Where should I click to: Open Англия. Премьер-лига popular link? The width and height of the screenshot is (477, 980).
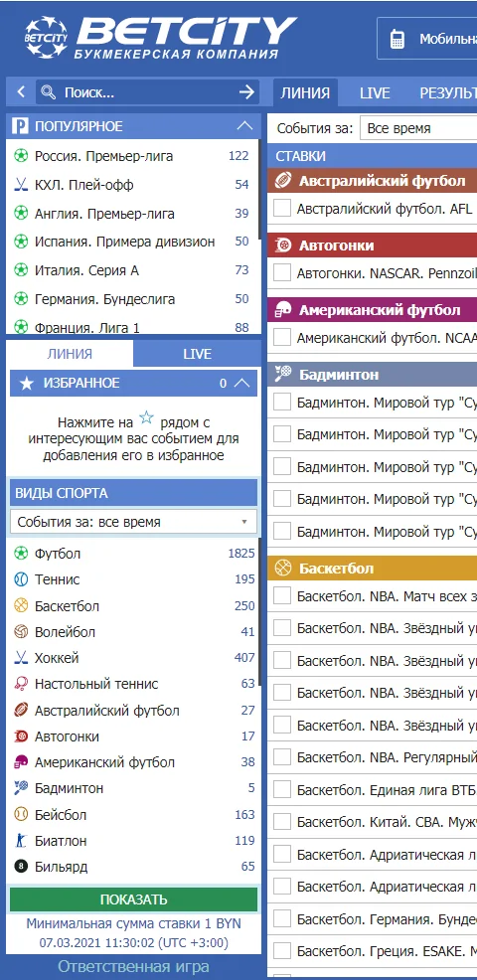104,213
